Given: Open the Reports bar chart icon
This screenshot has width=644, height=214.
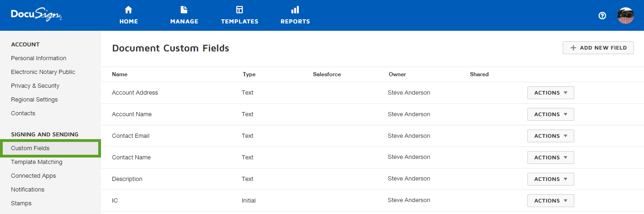Looking at the screenshot, I should [295, 10].
